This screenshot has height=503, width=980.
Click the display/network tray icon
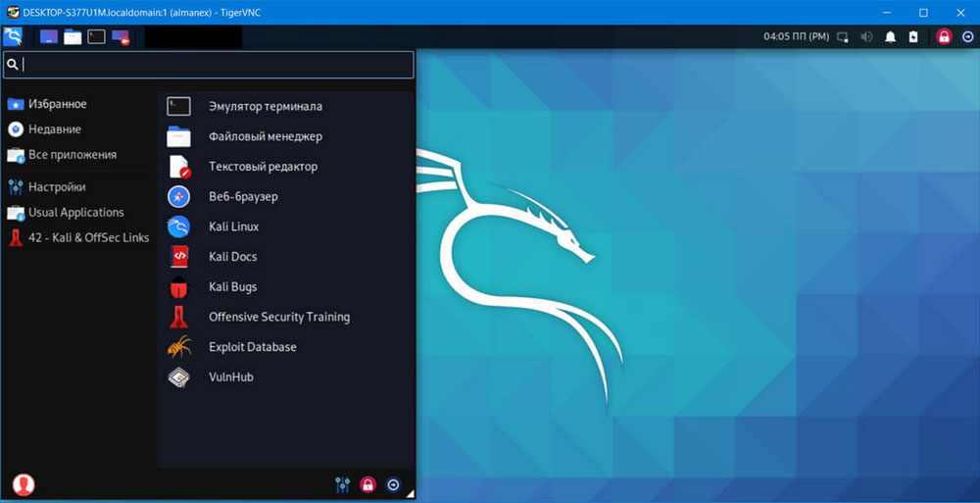843,37
